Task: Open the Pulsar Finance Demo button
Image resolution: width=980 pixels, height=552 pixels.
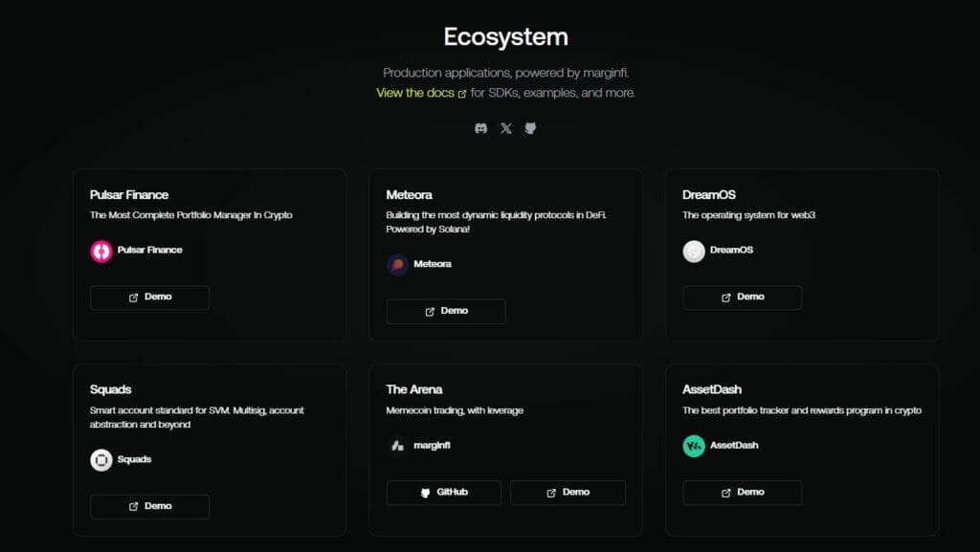Action: 149,298
